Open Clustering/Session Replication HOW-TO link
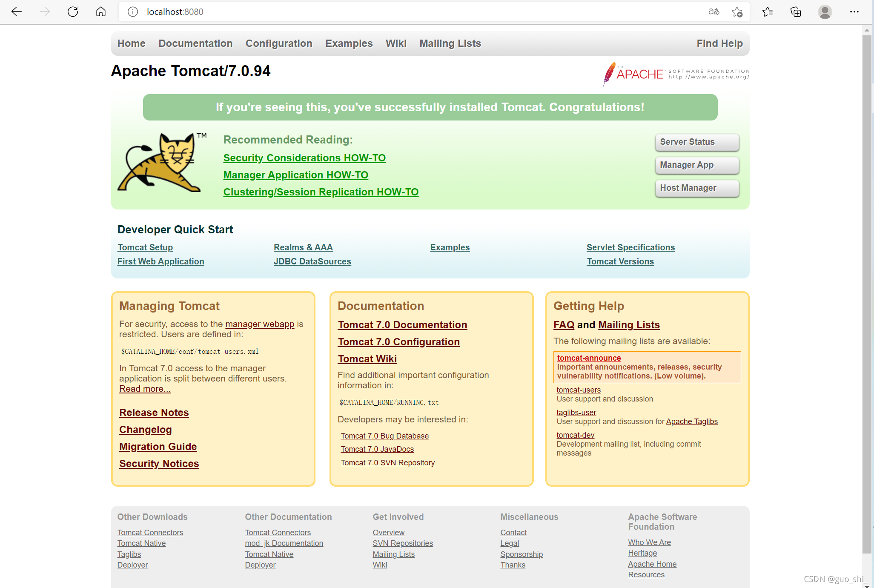This screenshot has width=874, height=588. pyautogui.click(x=321, y=192)
